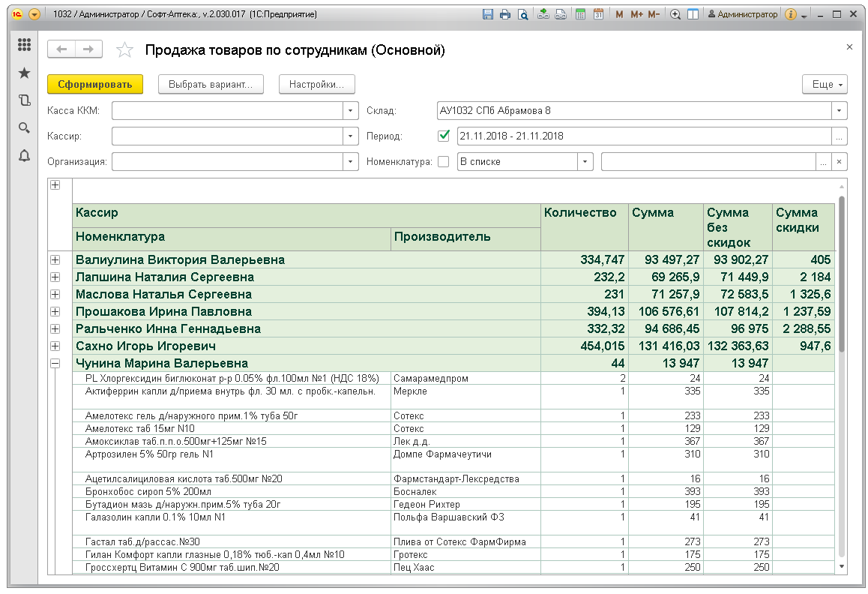Click the Сформировать button
Viewport: 868px width, 594px height.
(x=95, y=85)
